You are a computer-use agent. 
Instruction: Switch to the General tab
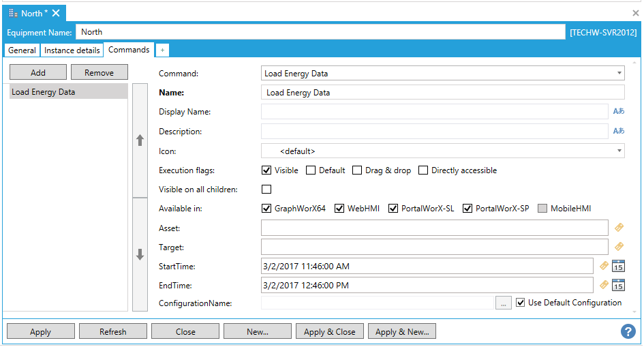click(22, 50)
